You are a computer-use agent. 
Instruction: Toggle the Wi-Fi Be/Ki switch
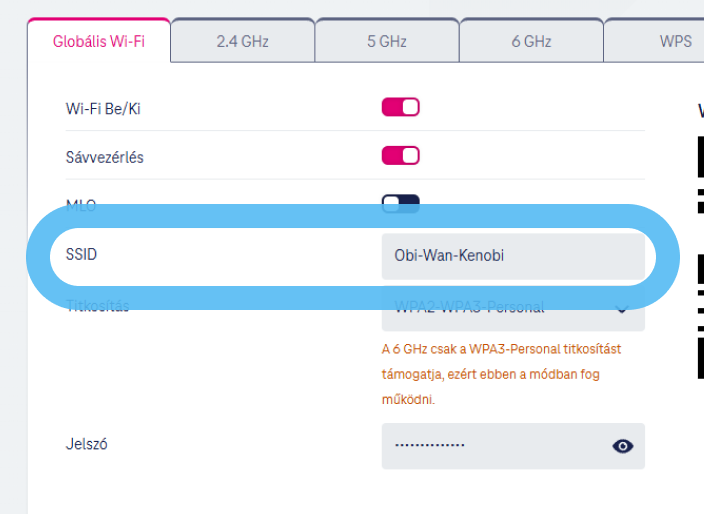point(400,108)
